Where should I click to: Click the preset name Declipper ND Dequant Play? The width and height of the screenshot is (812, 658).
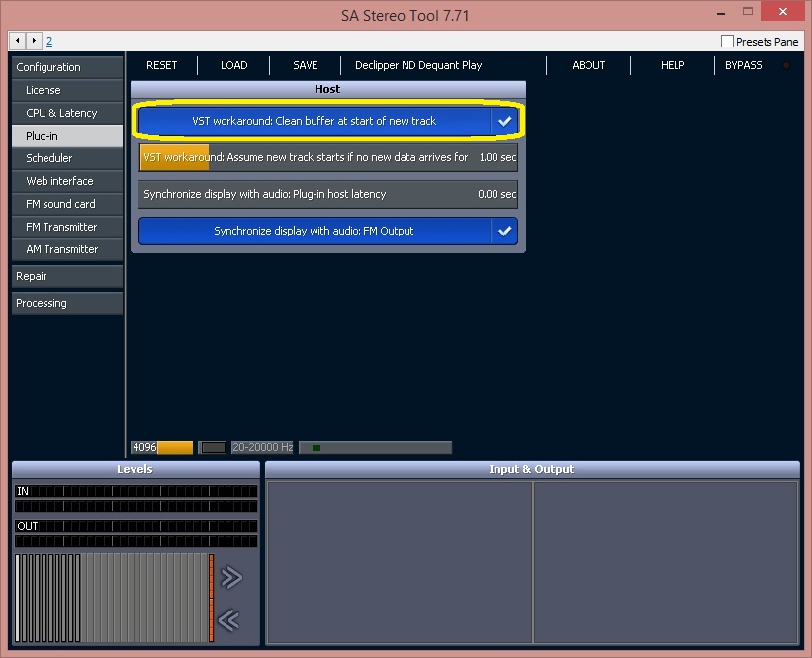[418, 65]
